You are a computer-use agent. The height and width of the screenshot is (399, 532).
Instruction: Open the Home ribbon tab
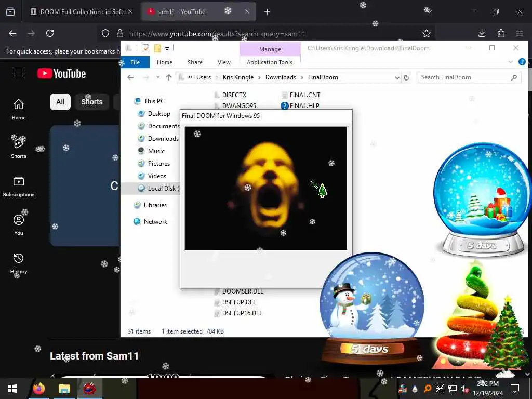(x=165, y=62)
